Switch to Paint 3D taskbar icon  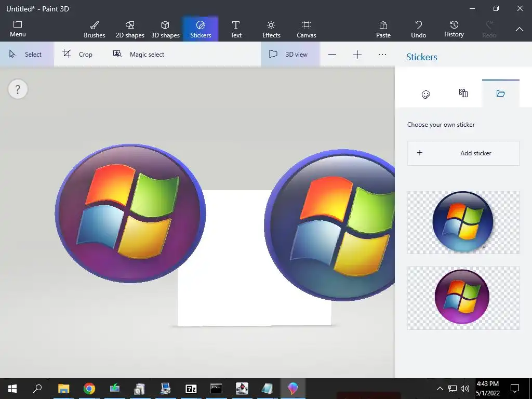tap(293, 388)
